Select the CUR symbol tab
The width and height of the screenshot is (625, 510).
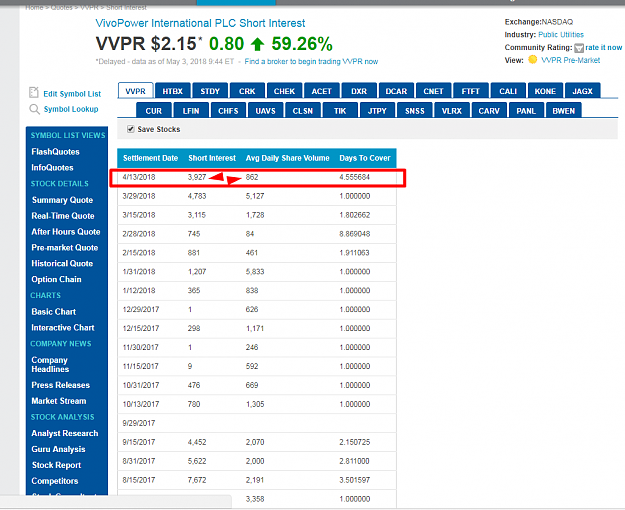click(154, 110)
